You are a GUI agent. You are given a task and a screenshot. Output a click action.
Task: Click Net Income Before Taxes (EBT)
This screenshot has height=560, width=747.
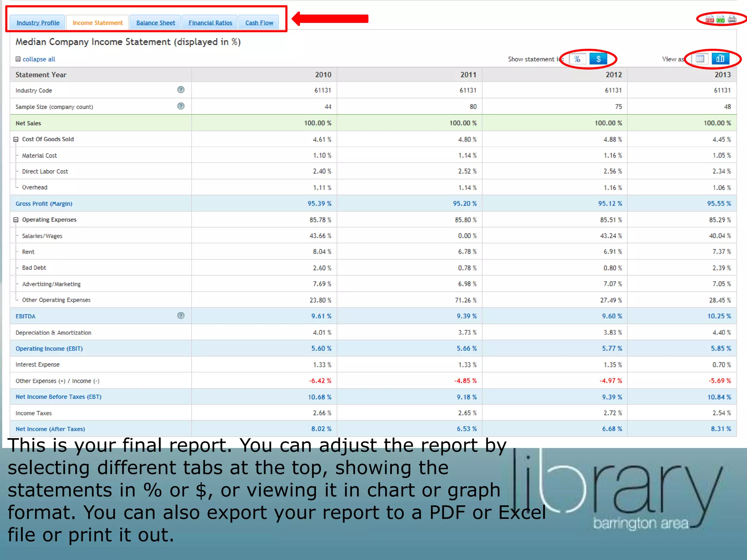pyautogui.click(x=58, y=397)
